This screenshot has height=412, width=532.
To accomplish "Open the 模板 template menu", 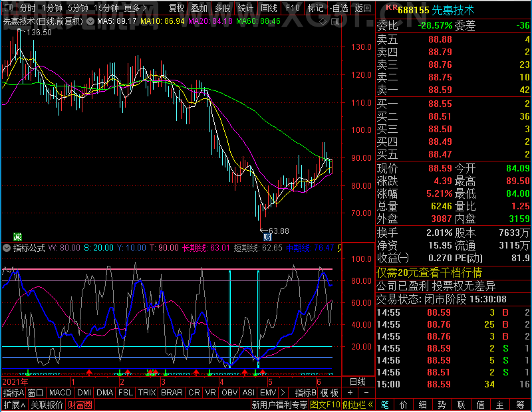I will [329, 393].
